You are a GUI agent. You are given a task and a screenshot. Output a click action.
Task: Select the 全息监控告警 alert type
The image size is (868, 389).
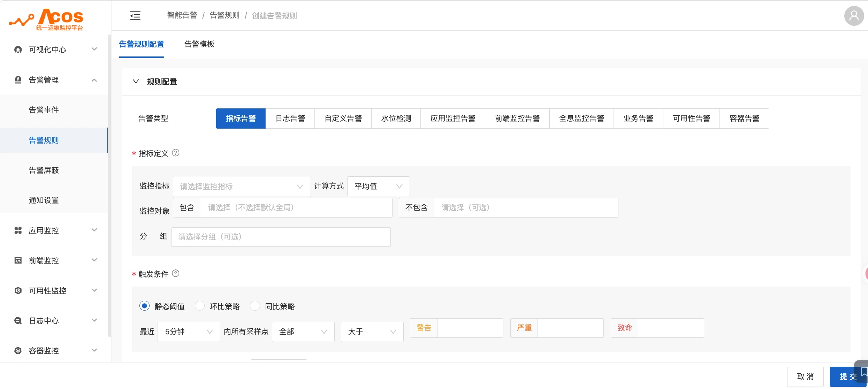pyautogui.click(x=581, y=119)
